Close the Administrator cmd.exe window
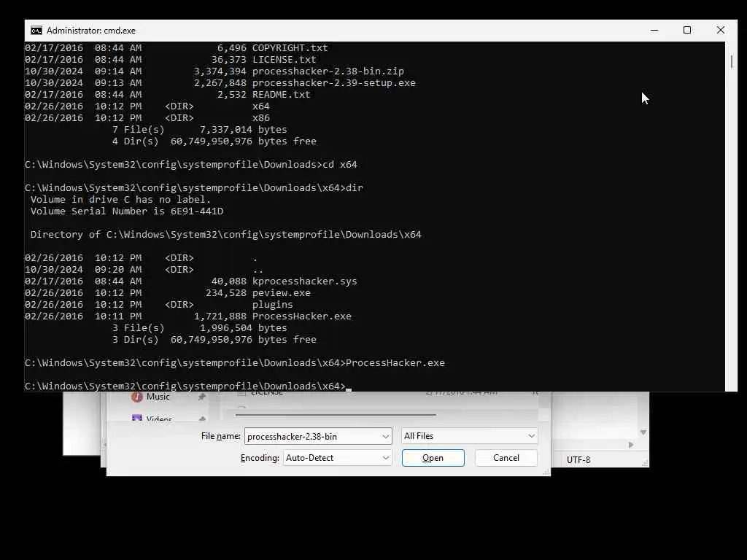 [720, 31]
